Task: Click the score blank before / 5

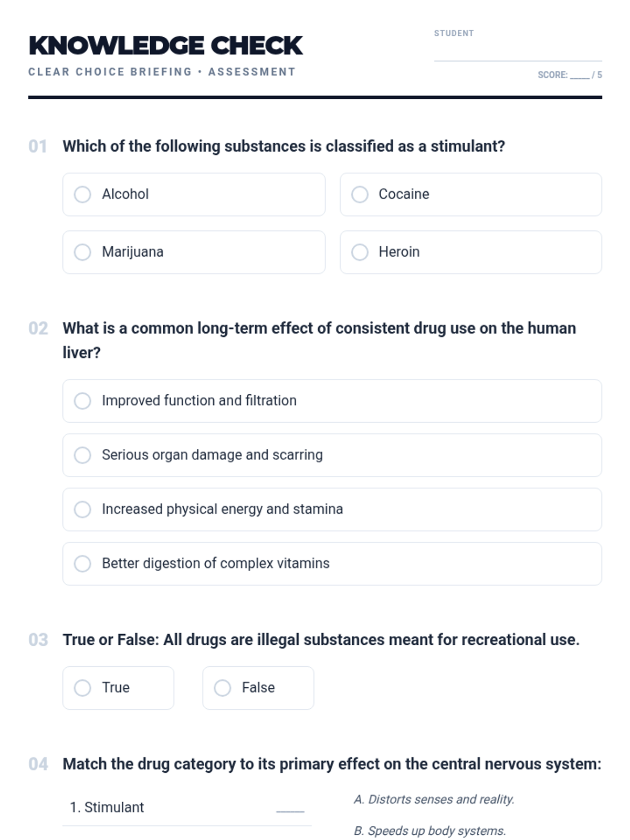Action: [x=579, y=76]
